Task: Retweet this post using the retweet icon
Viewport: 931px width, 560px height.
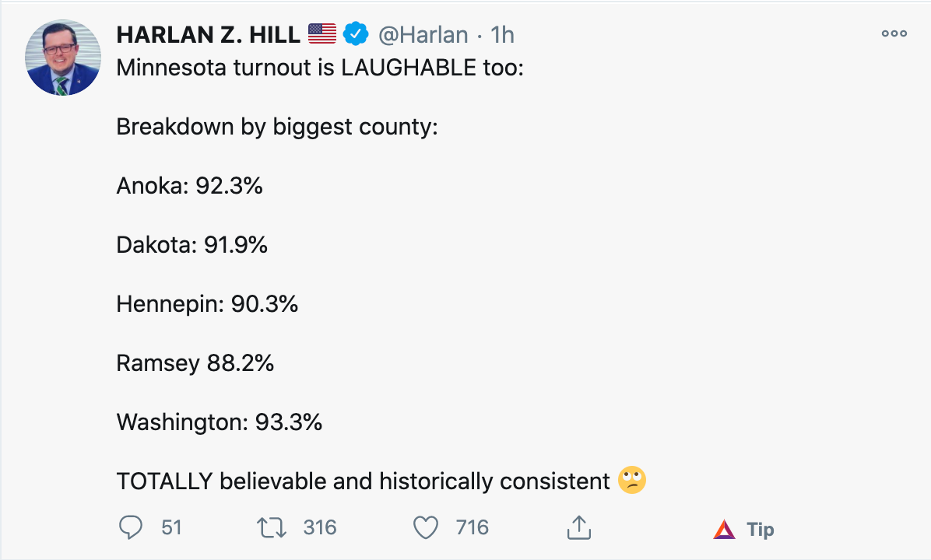Action: click(x=272, y=528)
